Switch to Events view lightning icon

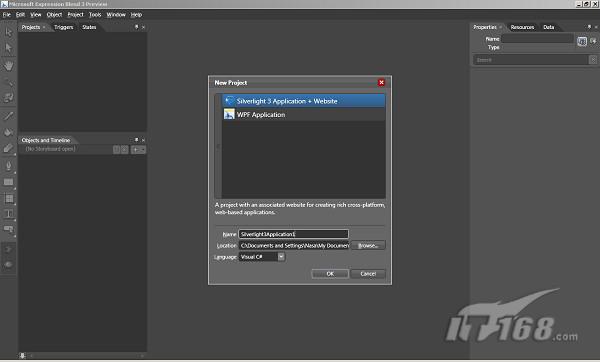point(593,41)
